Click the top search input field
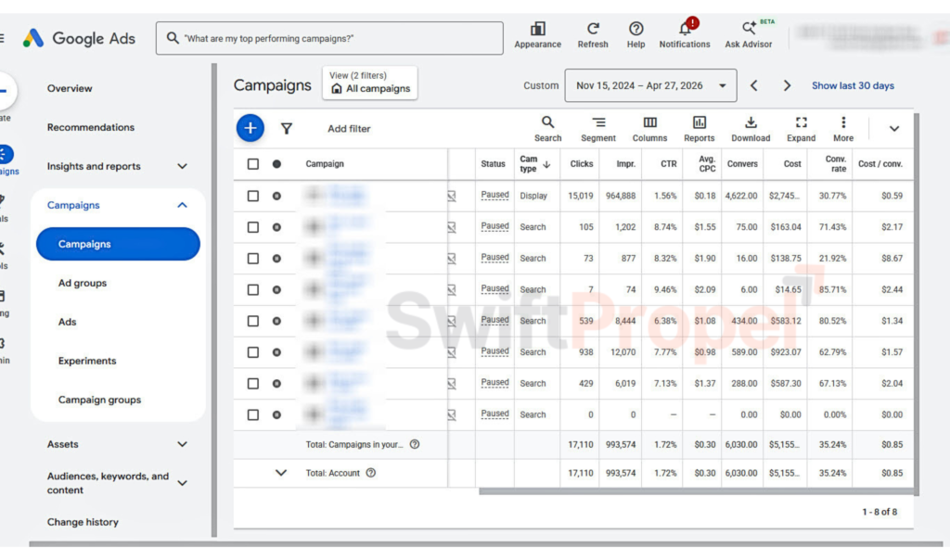 click(329, 38)
